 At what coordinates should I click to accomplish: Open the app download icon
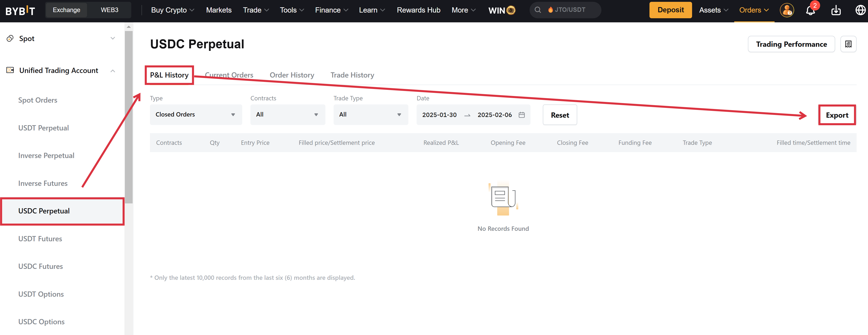836,10
